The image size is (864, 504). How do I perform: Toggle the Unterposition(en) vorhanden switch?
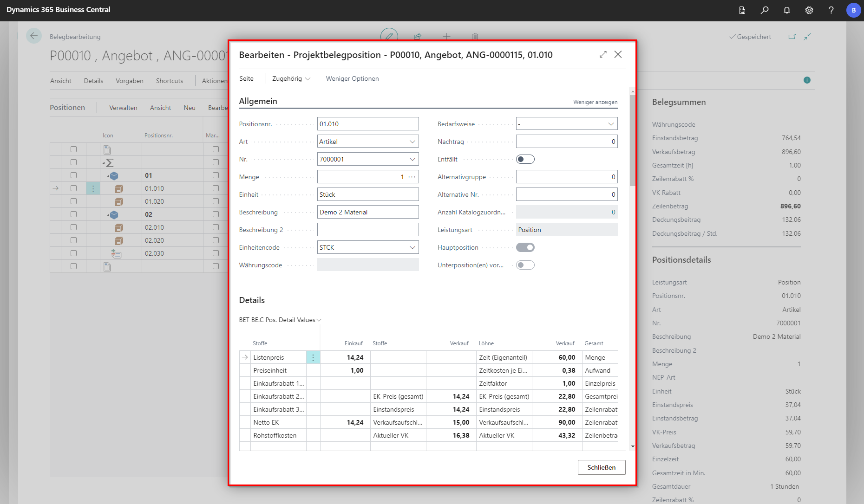pyautogui.click(x=525, y=265)
